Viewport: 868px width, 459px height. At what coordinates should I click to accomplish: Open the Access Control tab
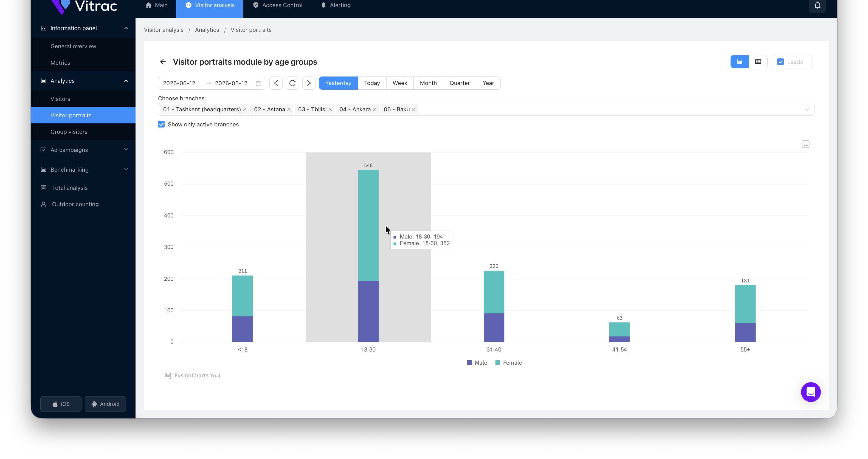click(278, 5)
